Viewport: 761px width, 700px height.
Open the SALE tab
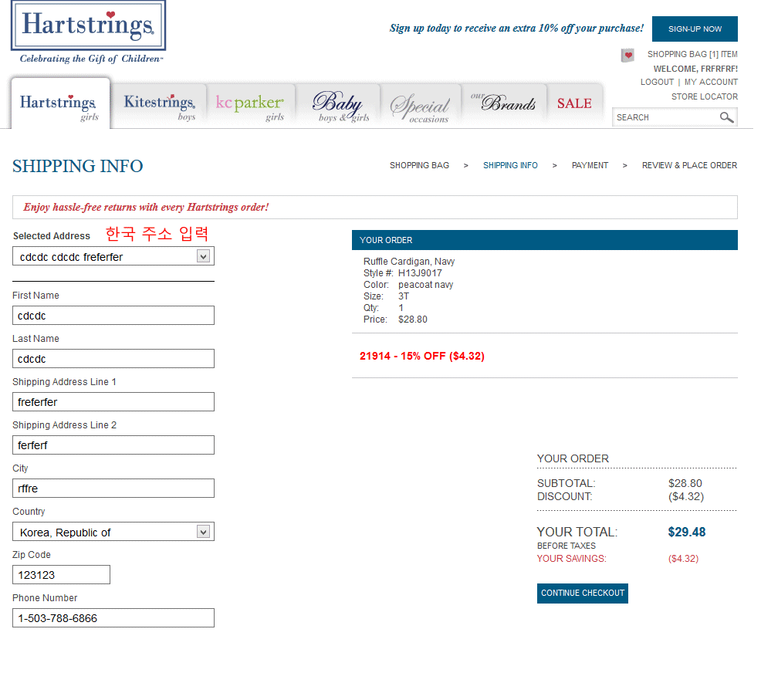(574, 104)
